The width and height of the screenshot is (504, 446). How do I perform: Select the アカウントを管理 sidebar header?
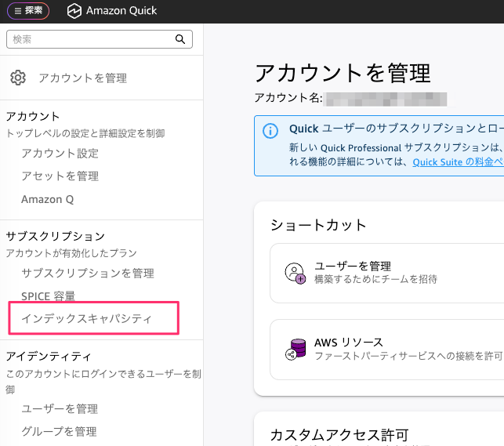(x=82, y=78)
